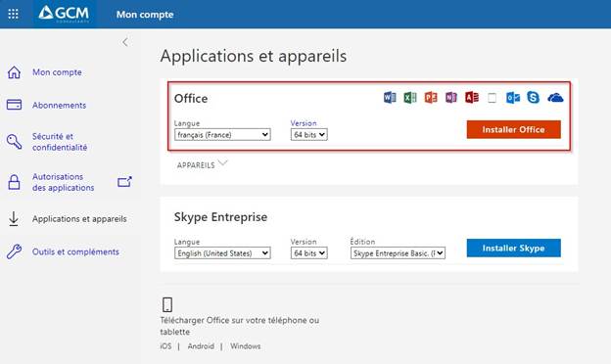
Task: Select Applications et appareils in sidebar
Action: [79, 219]
